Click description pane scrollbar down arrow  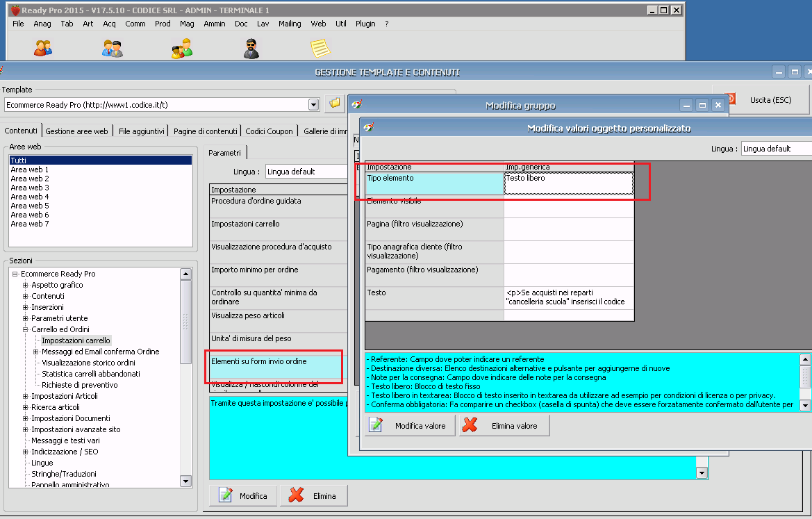(702, 472)
